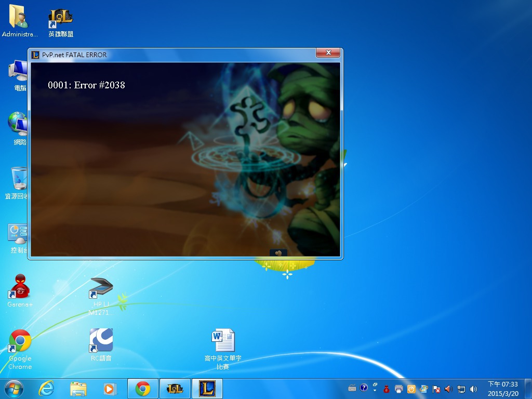This screenshot has width=532, height=399.
Task: Click the '0001: Error #2038' message text
Action: [87, 85]
